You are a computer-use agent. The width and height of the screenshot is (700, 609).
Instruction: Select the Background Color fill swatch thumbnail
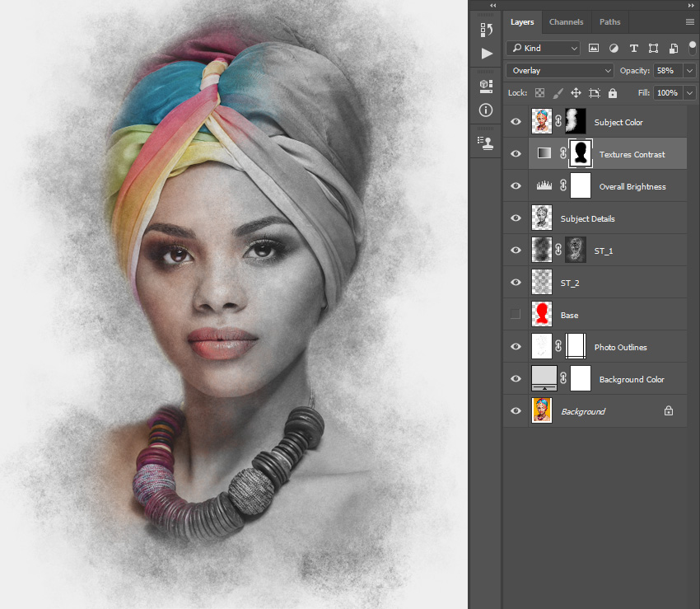tap(544, 378)
